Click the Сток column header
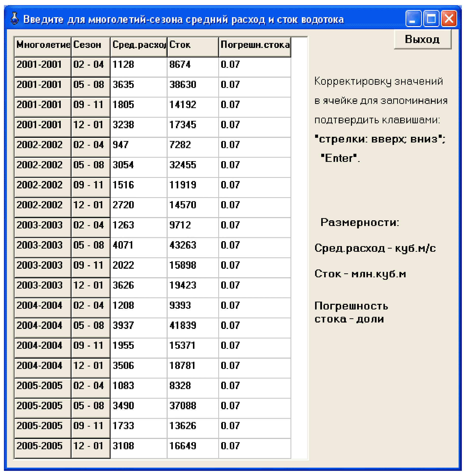Screen dimensions: 467x476 pos(193,47)
